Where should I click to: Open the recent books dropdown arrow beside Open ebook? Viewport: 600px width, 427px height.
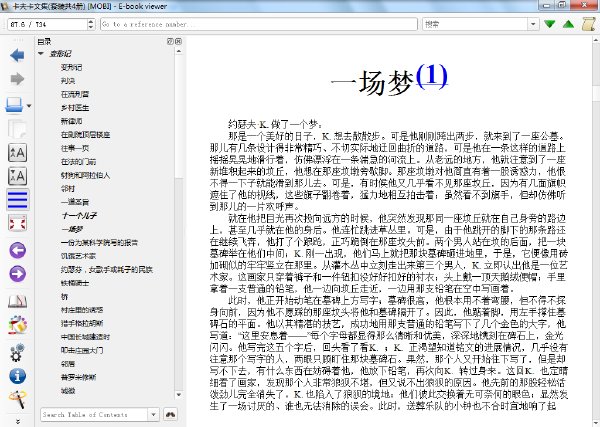coord(29,106)
